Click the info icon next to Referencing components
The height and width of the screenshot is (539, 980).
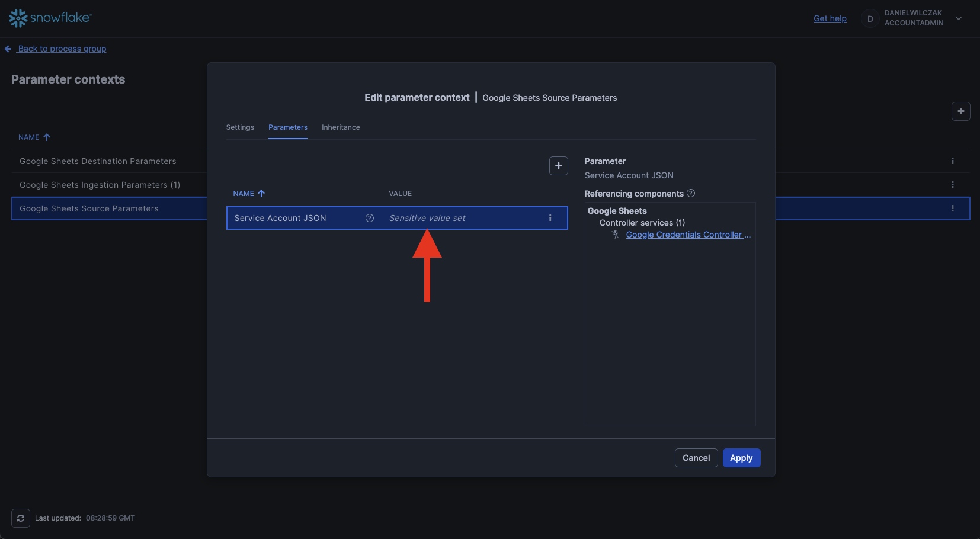point(691,194)
